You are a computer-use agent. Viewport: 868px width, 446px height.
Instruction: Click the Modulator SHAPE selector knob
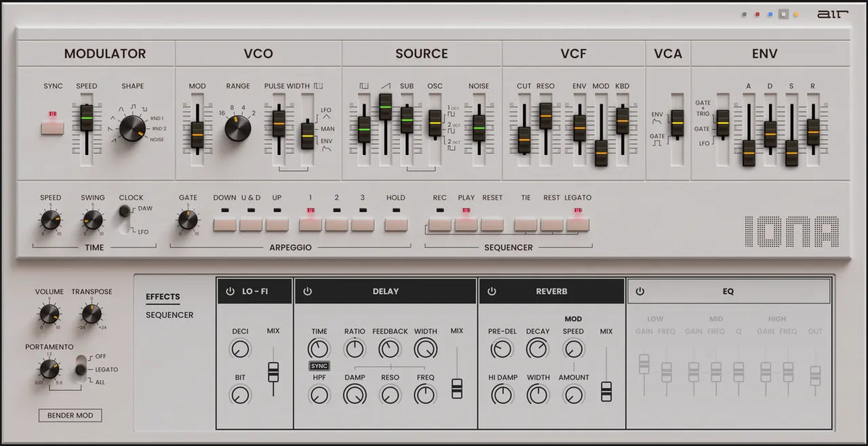point(132,128)
